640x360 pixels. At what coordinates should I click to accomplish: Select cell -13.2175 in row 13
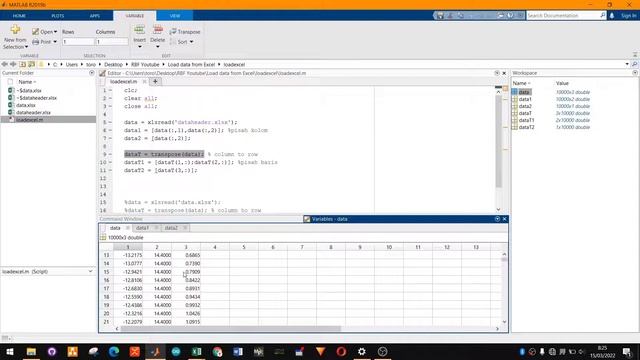tap(128, 255)
